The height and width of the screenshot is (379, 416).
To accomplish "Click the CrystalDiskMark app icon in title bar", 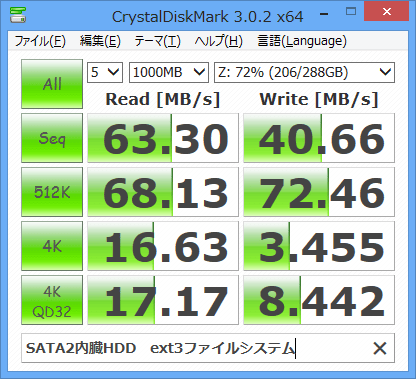I will pos(18,14).
